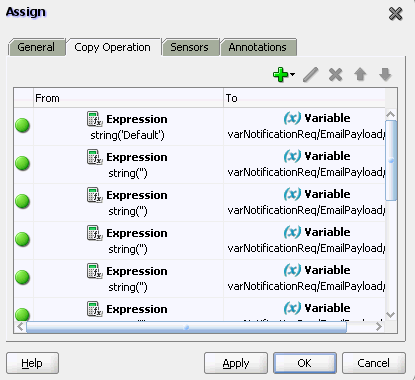The image size is (415, 380).
Task: Select the string('Default') expression calculator icon
Action: click(x=94, y=119)
